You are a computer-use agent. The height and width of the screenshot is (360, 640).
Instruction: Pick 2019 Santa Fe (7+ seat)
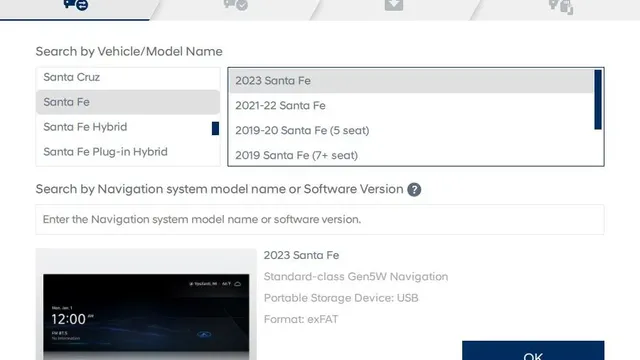411,155
